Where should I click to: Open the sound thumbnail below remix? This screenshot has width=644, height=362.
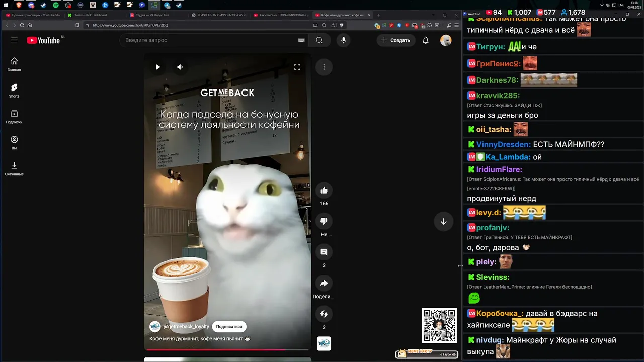[324, 343]
